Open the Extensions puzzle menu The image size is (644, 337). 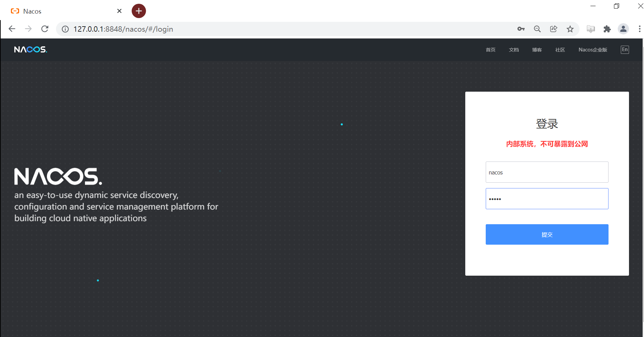coord(607,29)
